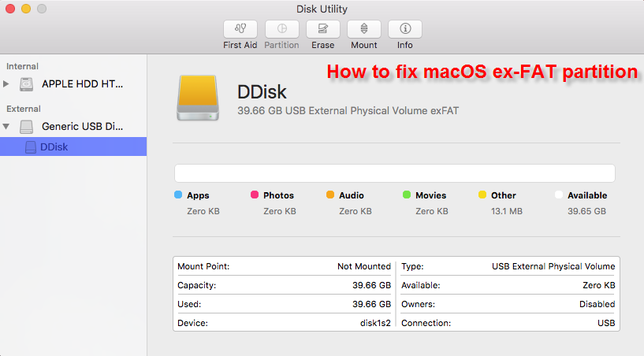The image size is (644, 356).
Task: Click the Not Mounted value
Action: click(364, 266)
